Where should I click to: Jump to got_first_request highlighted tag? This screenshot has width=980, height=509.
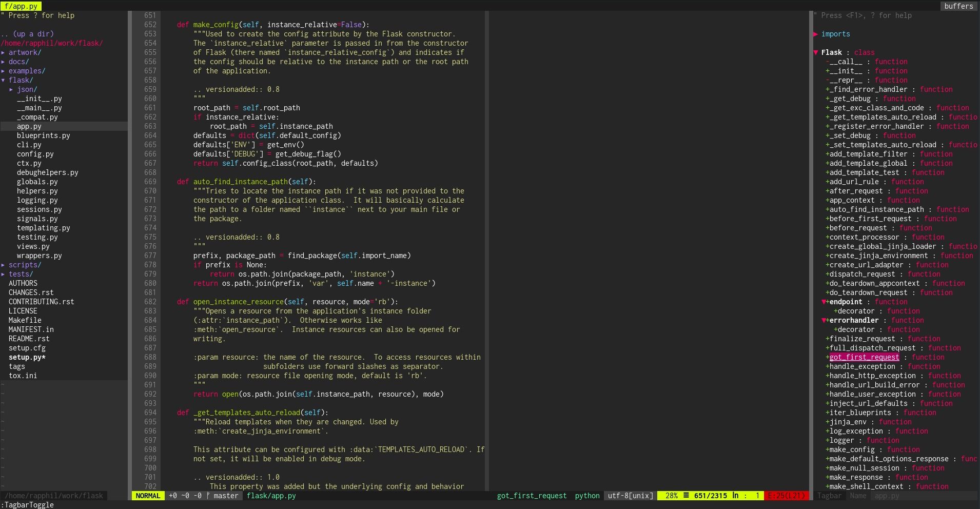pos(864,357)
